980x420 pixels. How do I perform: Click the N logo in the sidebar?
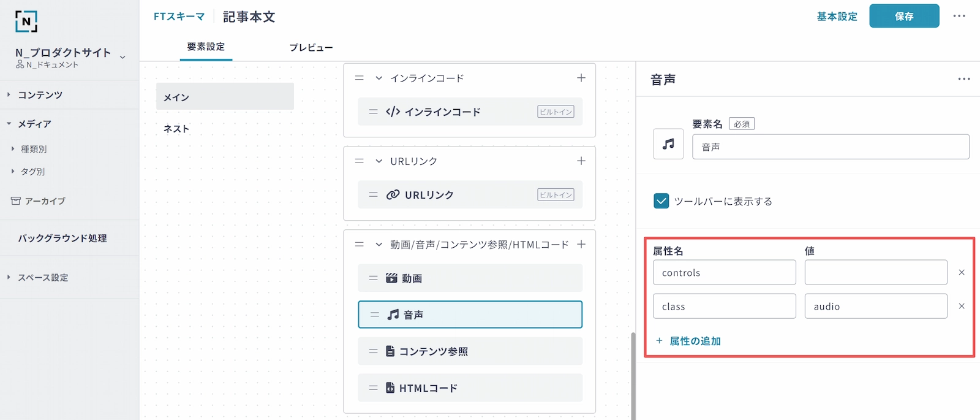tap(26, 21)
